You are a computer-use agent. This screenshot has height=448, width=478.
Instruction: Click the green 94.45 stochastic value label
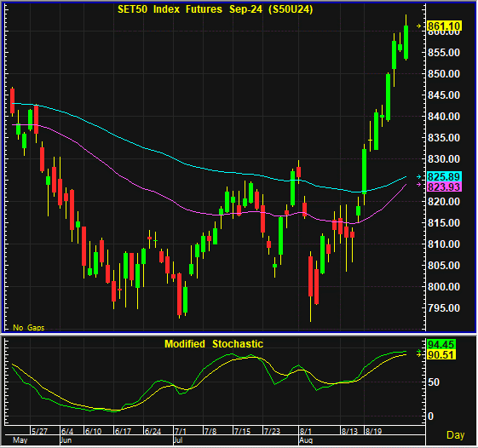coord(441,344)
